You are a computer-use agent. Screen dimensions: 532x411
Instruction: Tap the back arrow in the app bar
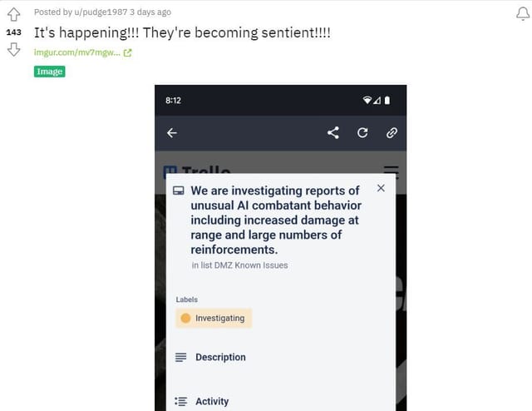[x=172, y=133]
